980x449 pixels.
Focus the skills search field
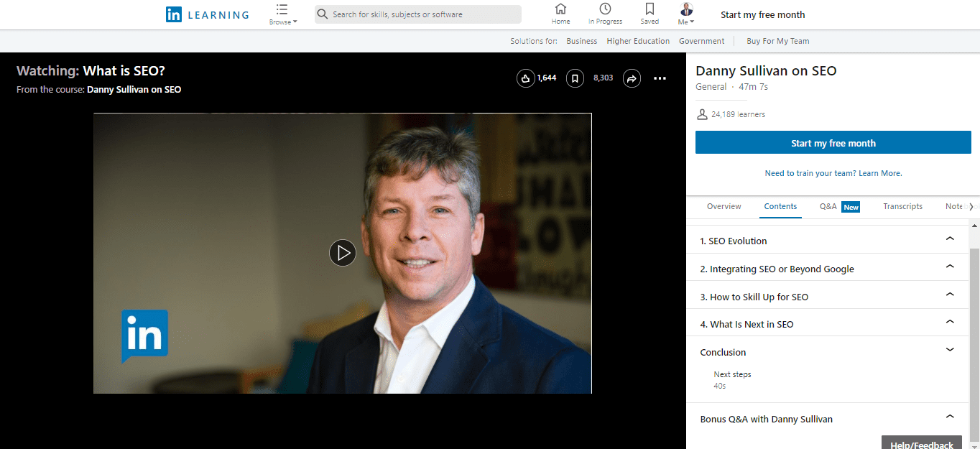418,14
